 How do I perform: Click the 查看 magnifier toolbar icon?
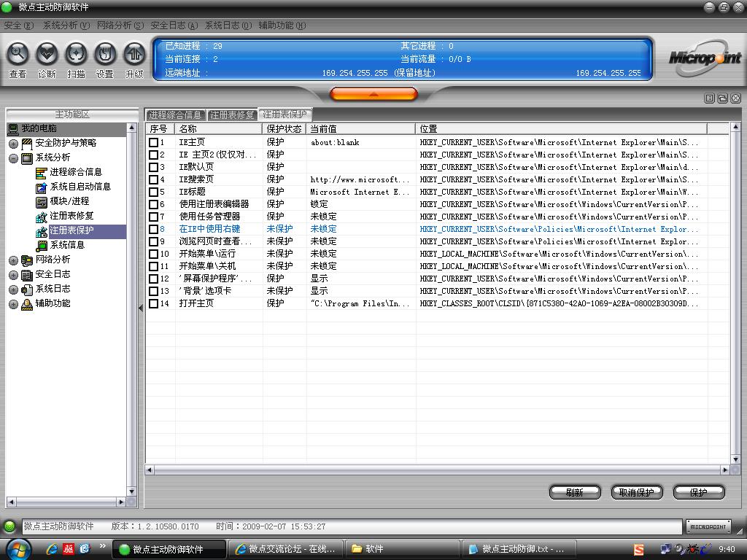click(18, 54)
